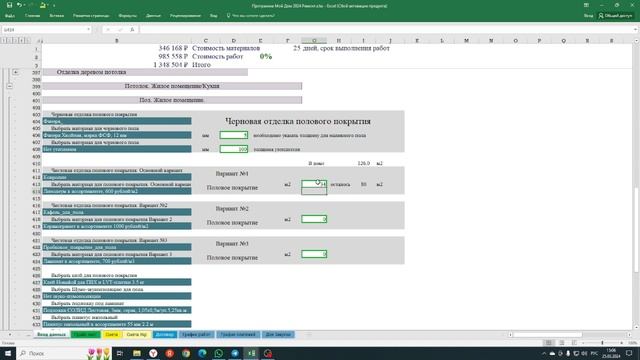Open the Фанера dropdown cell in row 404
The image size is (640, 360).
(117, 121)
